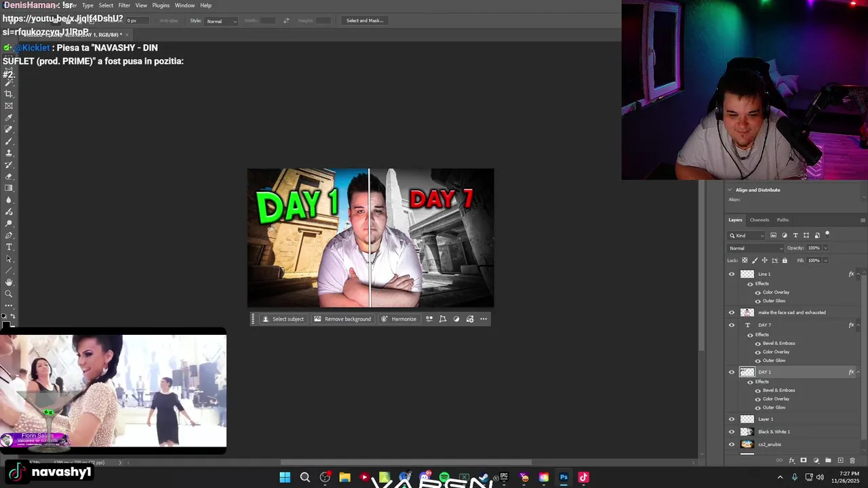Open the View menu
This screenshot has width=868, height=488.
pos(141,5)
